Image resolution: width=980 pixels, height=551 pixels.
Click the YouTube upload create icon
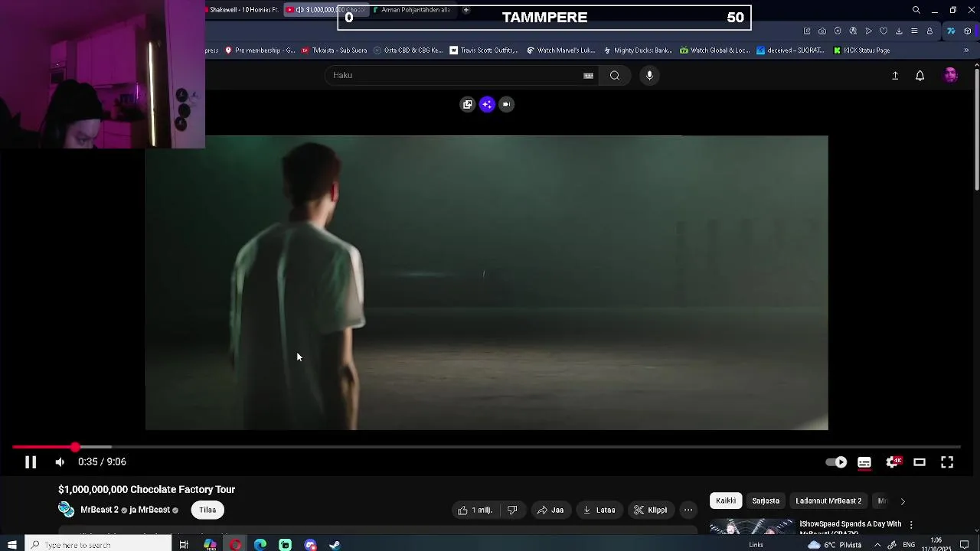tap(895, 76)
